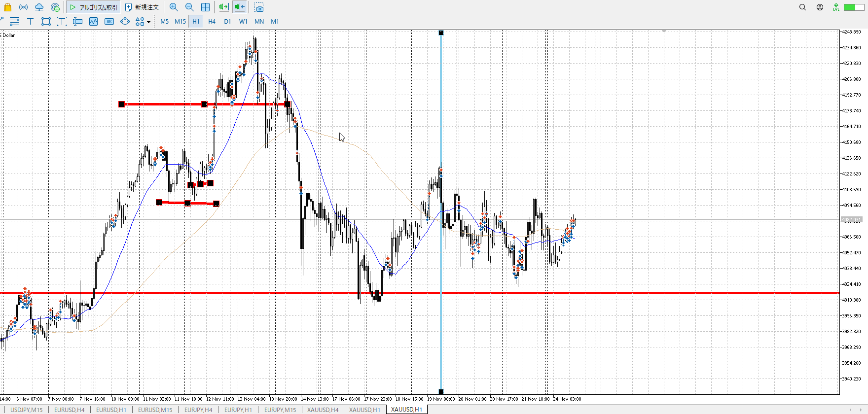Open the market shopping bag icon

7,7
